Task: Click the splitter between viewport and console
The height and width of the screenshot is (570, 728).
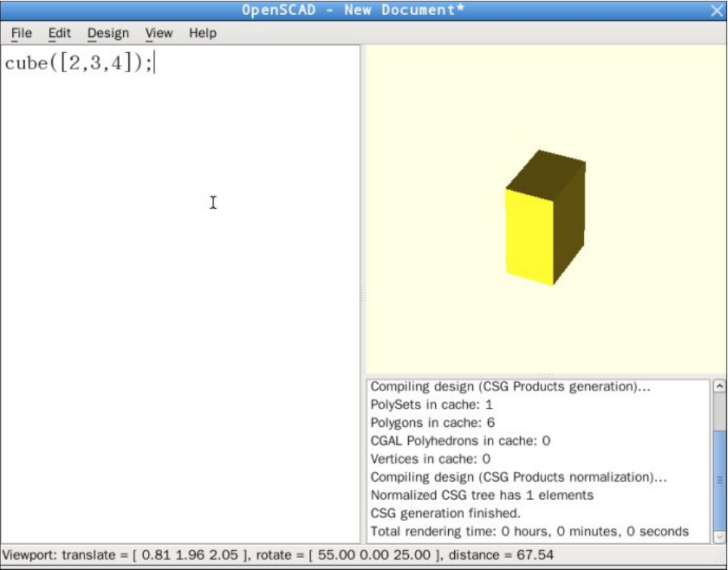Action: tap(545, 375)
